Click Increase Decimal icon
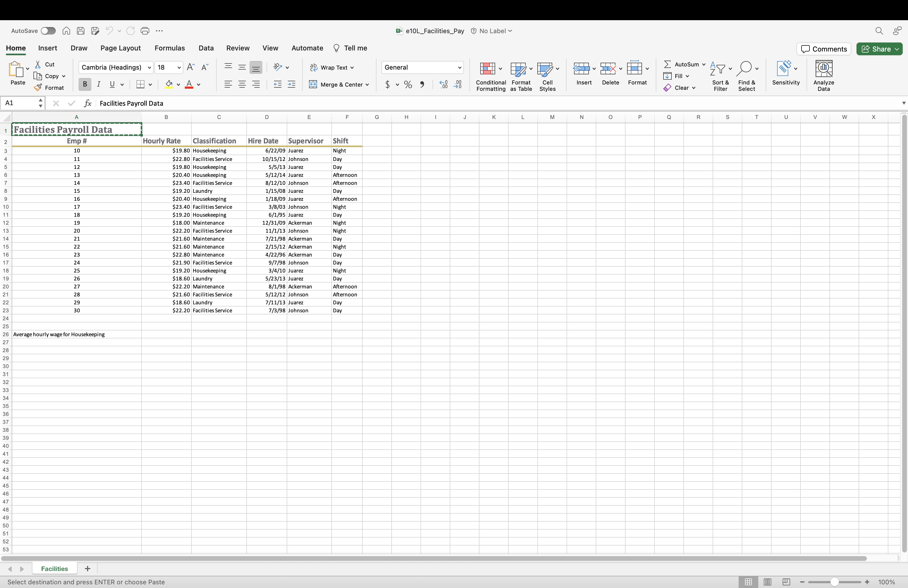Image resolution: width=908 pixels, height=588 pixels. pyautogui.click(x=443, y=84)
